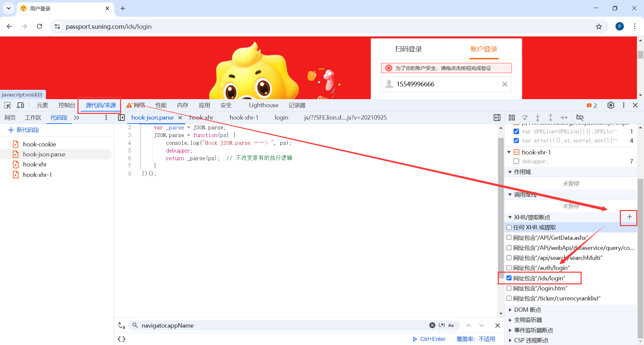Open the issues counter showing 2
This screenshot has height=345, width=644.
(x=592, y=106)
